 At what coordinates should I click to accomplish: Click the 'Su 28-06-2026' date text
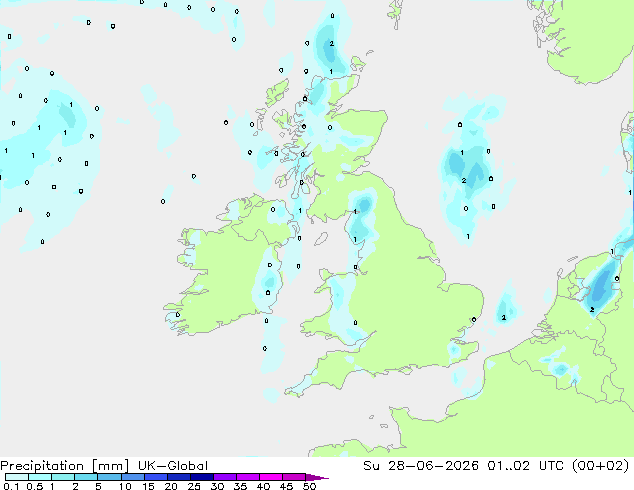tap(421, 466)
